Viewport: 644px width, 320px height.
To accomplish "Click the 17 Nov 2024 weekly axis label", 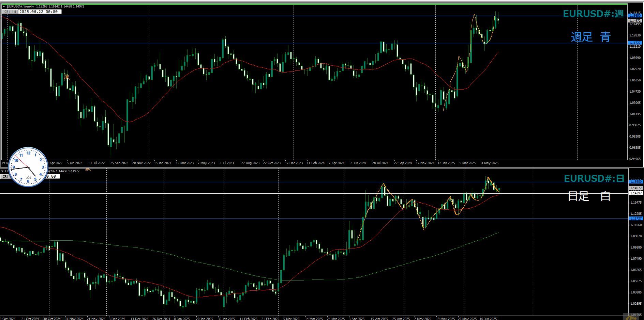I will [x=425, y=163].
